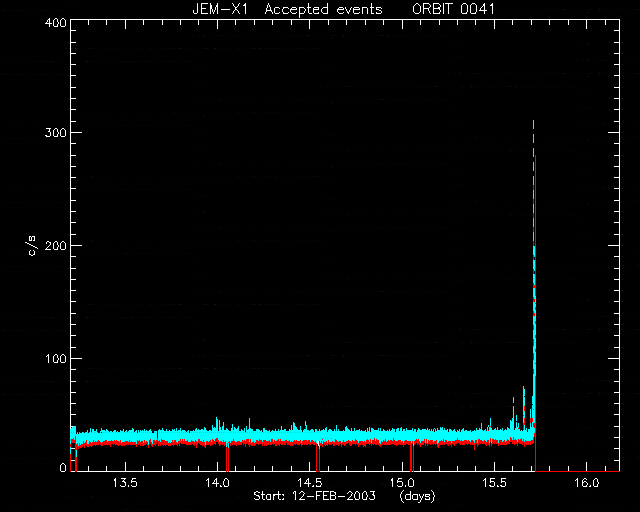Click the 100 y-axis tick label
640x512 pixels.
pos(56,359)
